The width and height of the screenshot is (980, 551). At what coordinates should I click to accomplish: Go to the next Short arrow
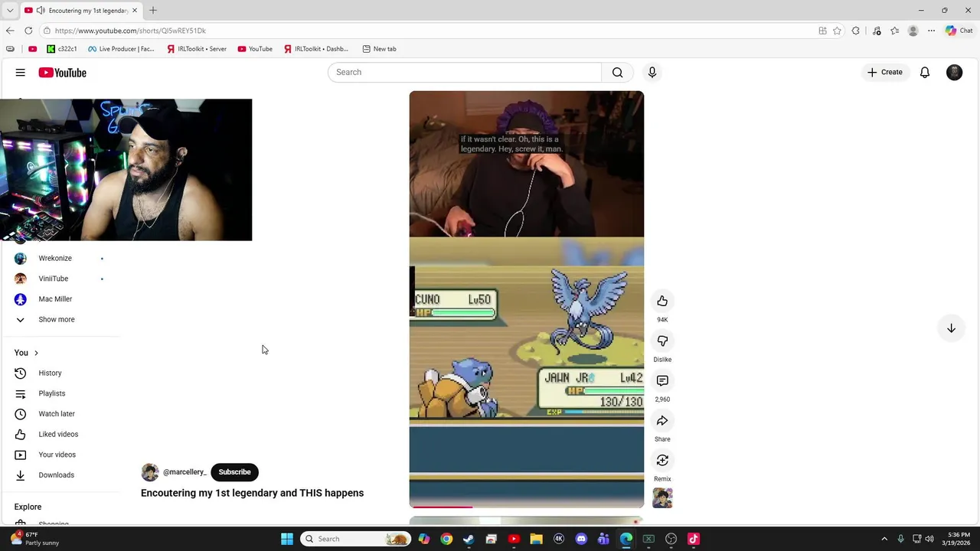pos(951,328)
